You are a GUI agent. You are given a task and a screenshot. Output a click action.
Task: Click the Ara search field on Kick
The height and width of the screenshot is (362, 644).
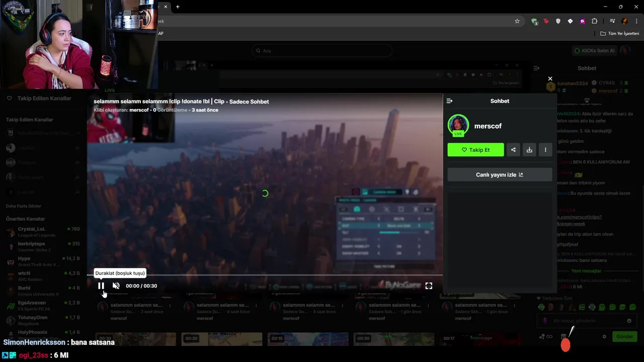point(322,51)
